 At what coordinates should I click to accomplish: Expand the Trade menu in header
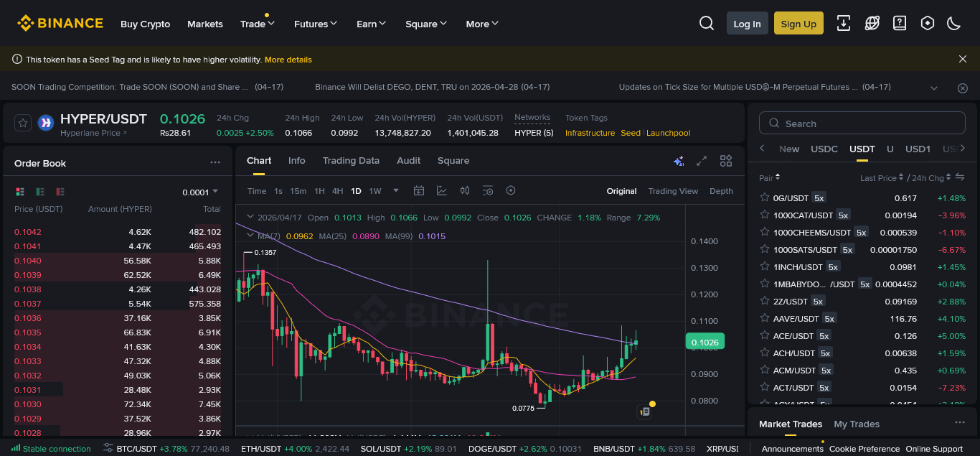[x=258, y=24]
